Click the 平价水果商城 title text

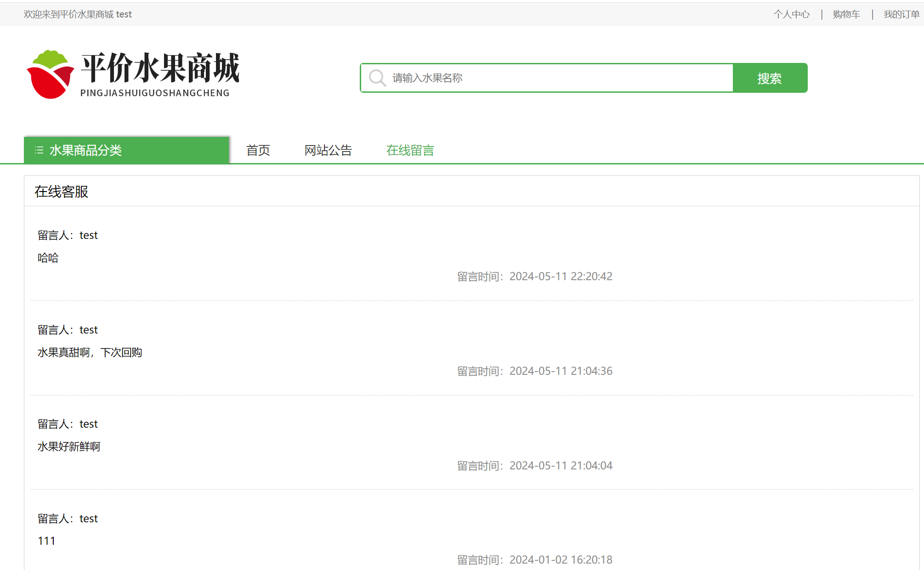[x=160, y=68]
